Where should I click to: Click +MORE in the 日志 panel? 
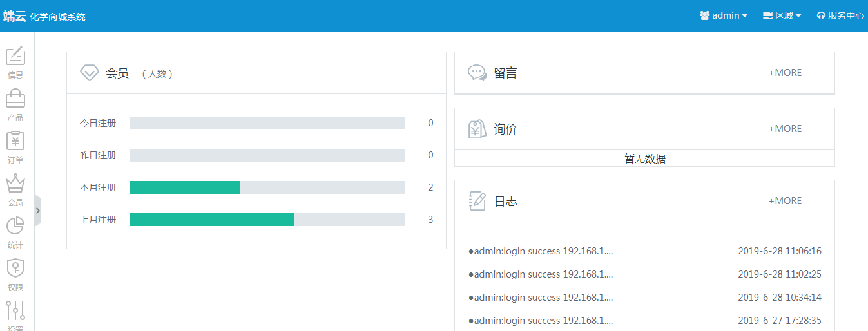[x=785, y=201]
